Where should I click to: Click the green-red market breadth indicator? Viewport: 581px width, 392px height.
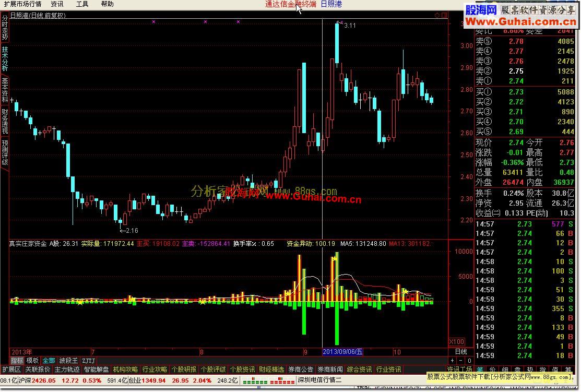pyautogui.click(x=268, y=381)
